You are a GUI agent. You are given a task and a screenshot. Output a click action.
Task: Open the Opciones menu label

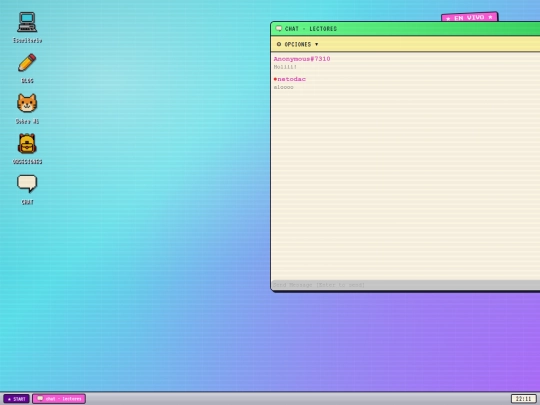pyautogui.click(x=298, y=44)
